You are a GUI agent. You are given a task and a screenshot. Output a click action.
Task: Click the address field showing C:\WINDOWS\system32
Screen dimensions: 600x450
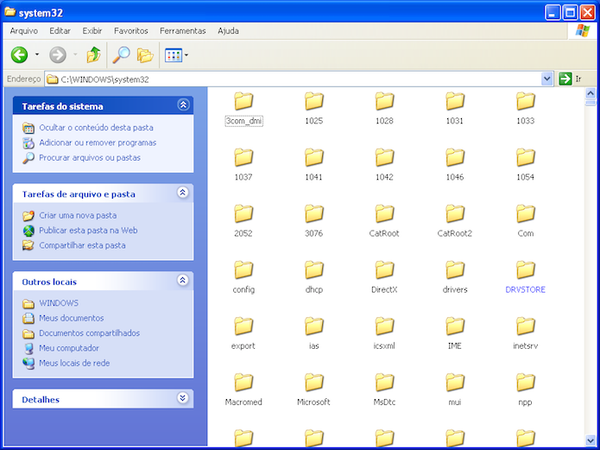tap(293, 79)
